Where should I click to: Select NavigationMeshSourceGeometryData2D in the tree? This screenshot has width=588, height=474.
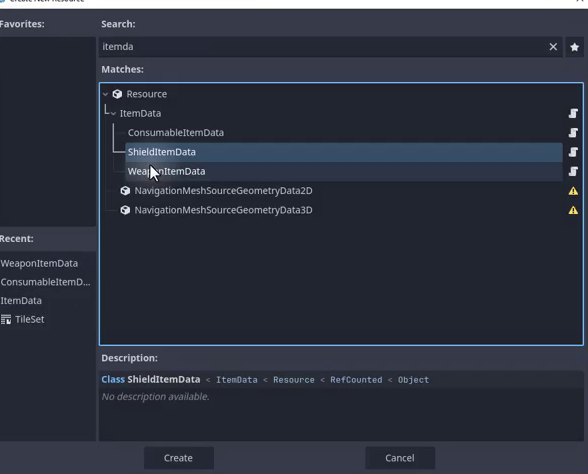tap(223, 191)
